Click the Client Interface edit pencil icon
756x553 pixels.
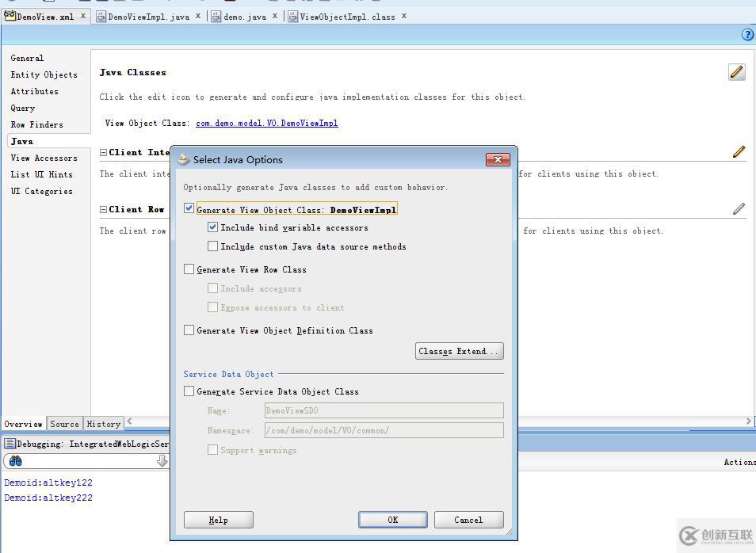[739, 152]
